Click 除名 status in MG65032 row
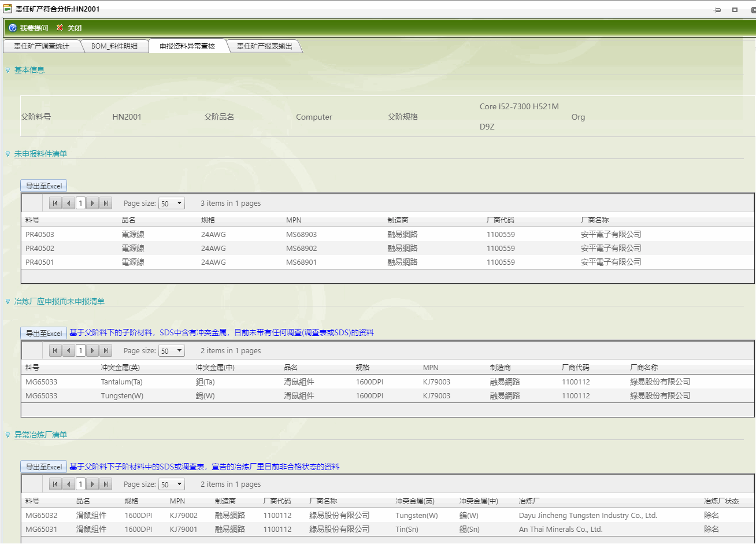Image resolution: width=756 pixels, height=544 pixels. pyautogui.click(x=711, y=516)
